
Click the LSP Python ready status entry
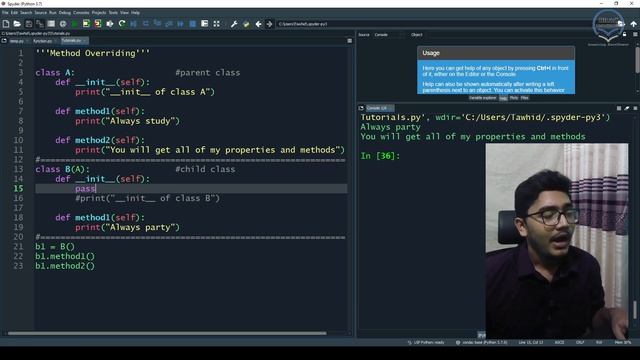click(426, 342)
